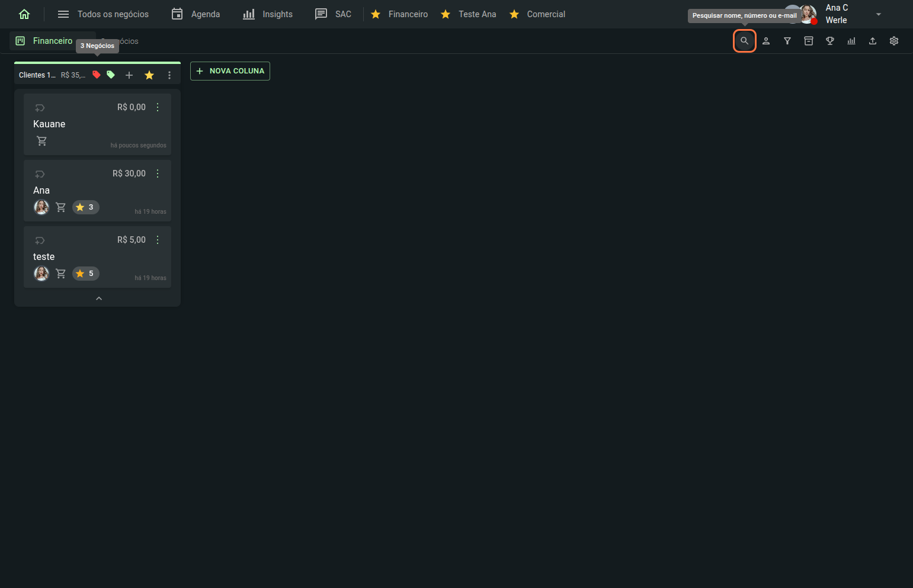The height and width of the screenshot is (588, 913).
Task: Click move icon on Ana card
Action: coord(40,174)
